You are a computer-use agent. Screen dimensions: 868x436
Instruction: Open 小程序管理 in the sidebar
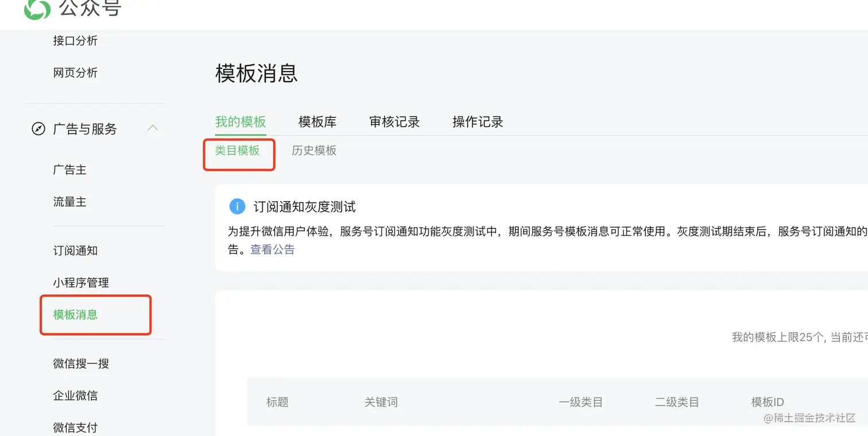[x=81, y=283]
